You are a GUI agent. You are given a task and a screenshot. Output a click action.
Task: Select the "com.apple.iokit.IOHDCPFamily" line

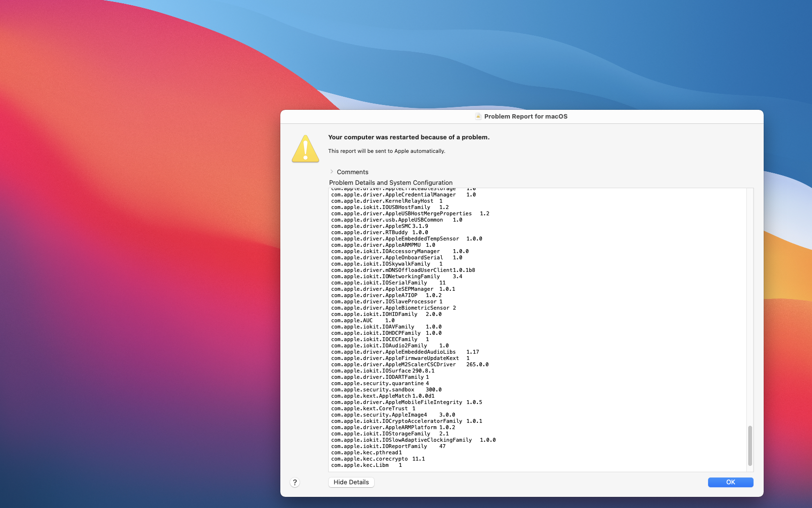tap(386, 333)
